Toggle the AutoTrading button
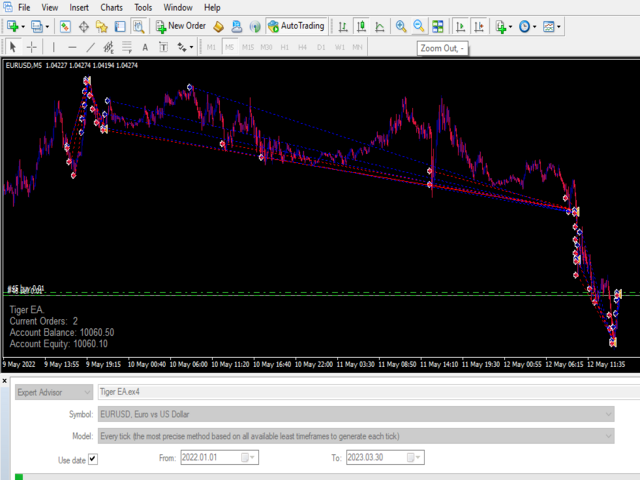This screenshot has height=480, width=640. (x=295, y=26)
